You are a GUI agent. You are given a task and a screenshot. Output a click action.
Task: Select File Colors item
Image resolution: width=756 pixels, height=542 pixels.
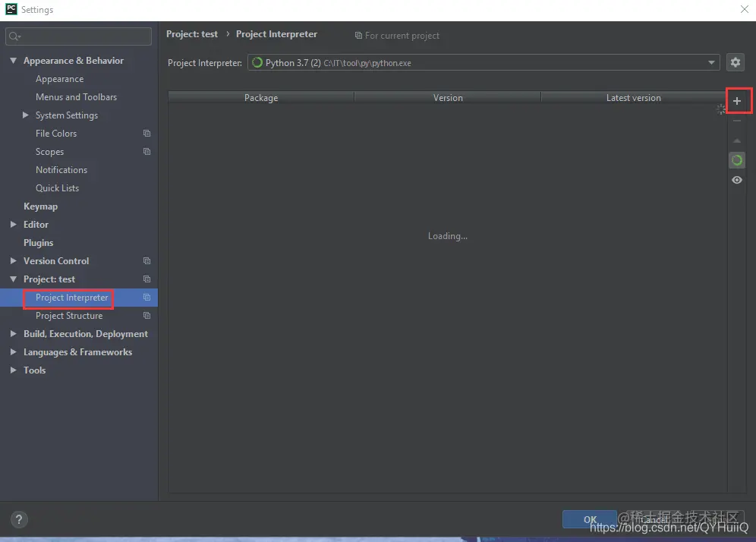point(56,133)
